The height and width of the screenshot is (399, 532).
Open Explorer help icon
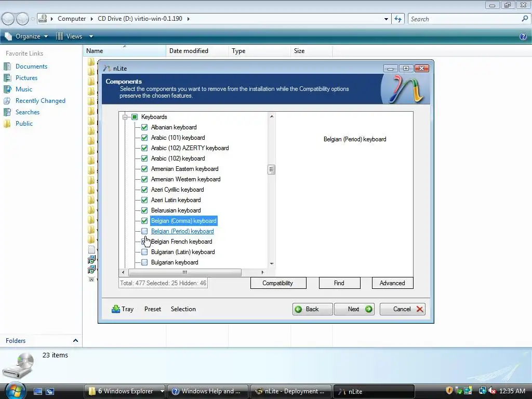523,36
